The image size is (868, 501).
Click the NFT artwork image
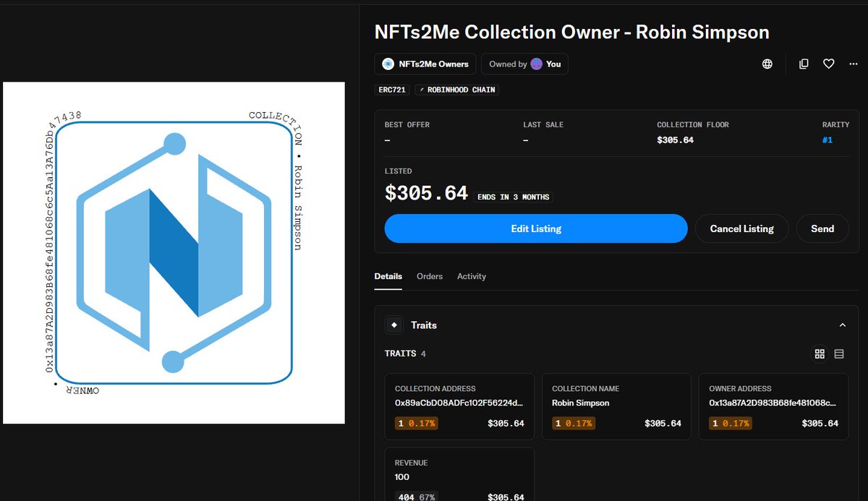(x=174, y=252)
